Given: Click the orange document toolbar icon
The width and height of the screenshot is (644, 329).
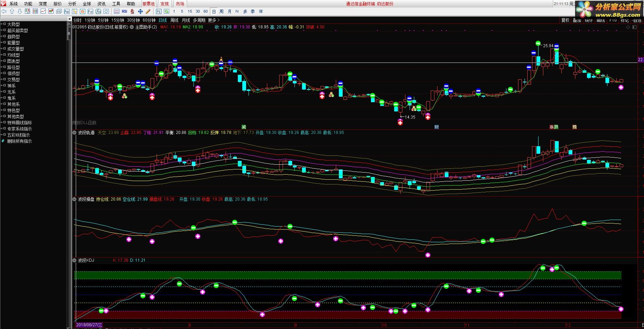Looking at the screenshot, I should pos(83,11).
